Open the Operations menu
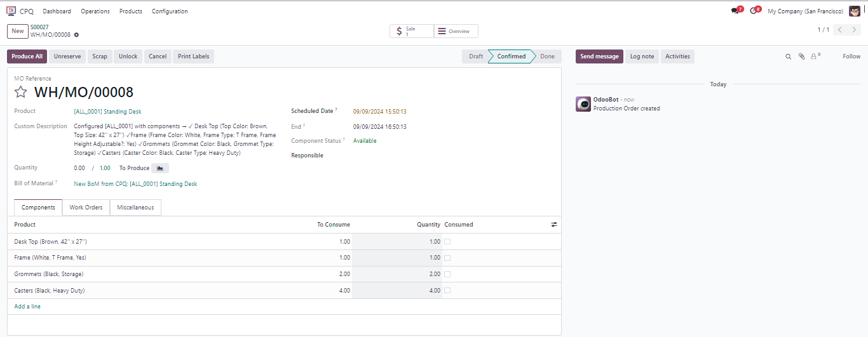This screenshot has height=337, width=868. coord(95,11)
